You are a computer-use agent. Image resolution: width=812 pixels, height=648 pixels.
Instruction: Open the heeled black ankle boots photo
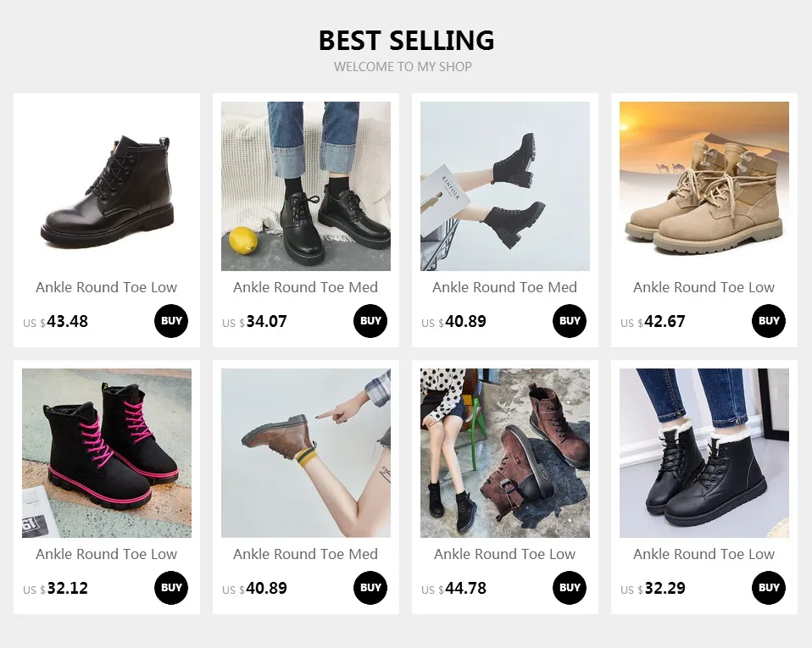point(505,186)
